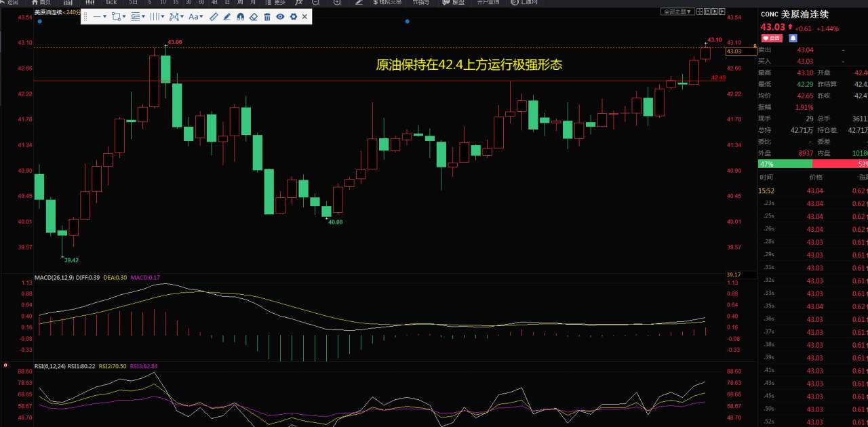Click green 47% buy ratio bar
868x427 pixels.
point(785,164)
